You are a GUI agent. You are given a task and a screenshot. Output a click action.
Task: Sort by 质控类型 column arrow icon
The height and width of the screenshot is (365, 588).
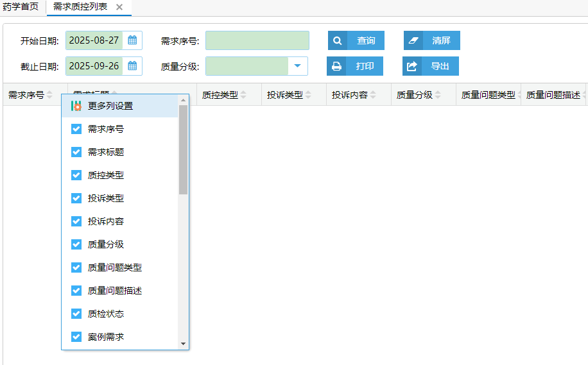244,95
